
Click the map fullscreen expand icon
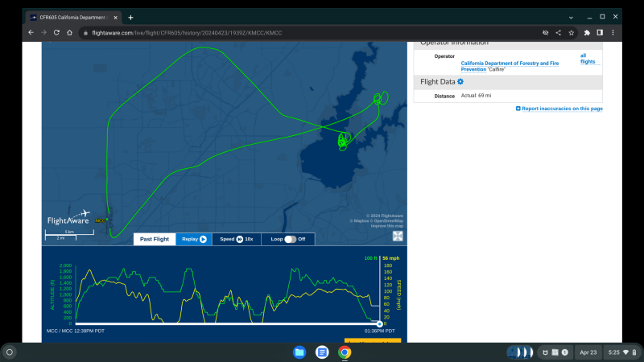398,237
